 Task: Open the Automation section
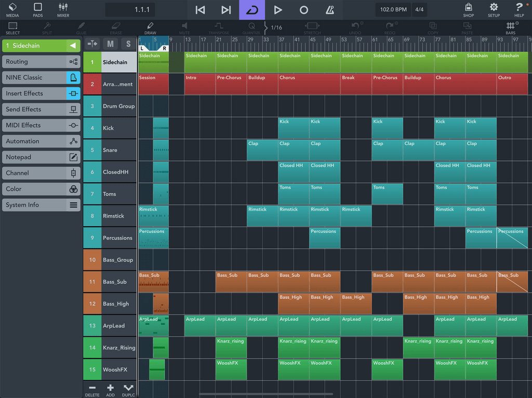pos(41,141)
